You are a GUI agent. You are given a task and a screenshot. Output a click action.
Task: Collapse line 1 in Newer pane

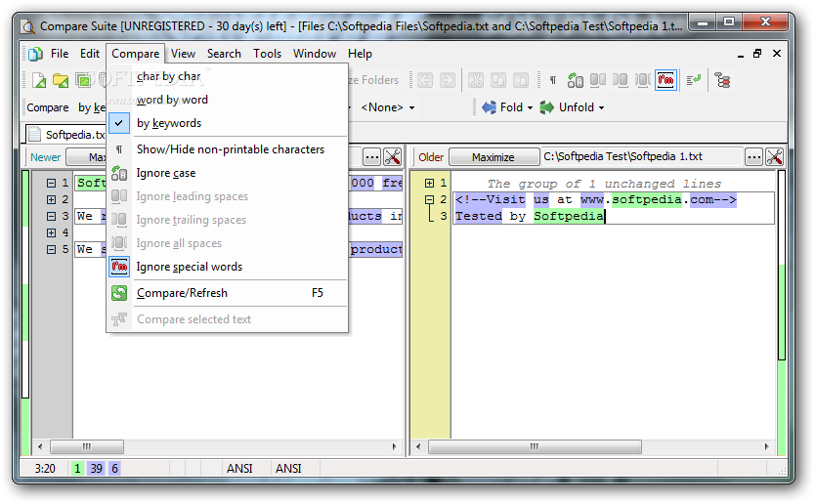(51, 183)
